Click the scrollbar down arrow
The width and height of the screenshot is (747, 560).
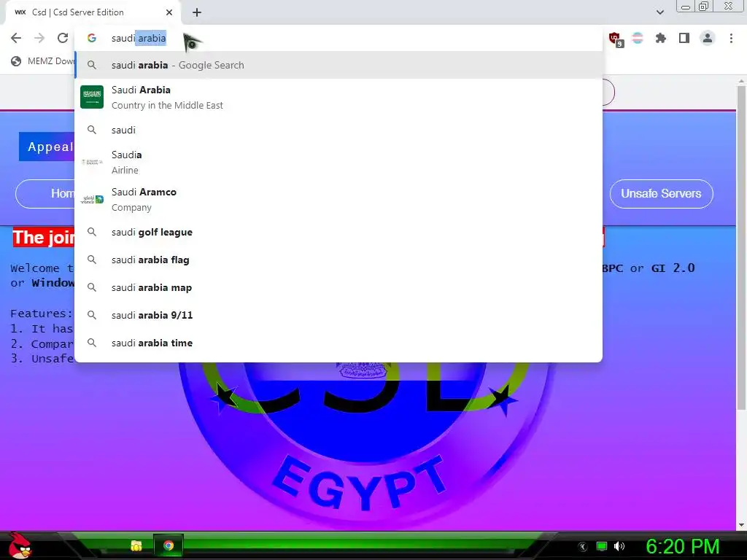pyautogui.click(x=741, y=525)
